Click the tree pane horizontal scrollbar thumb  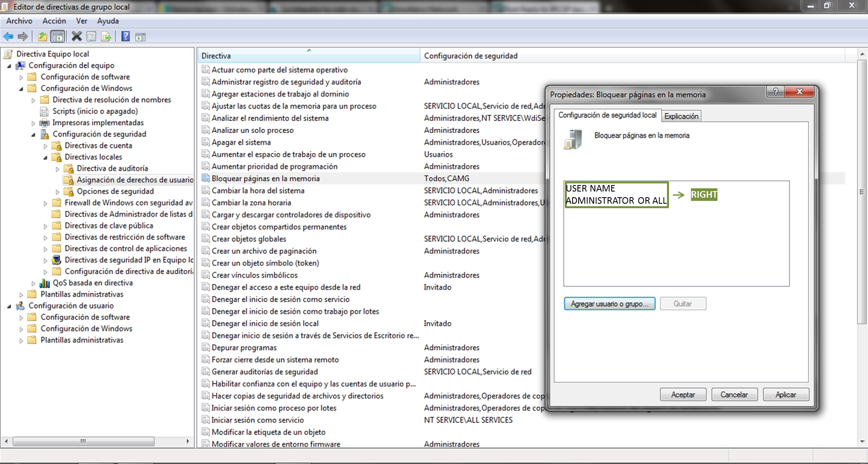tap(83, 441)
